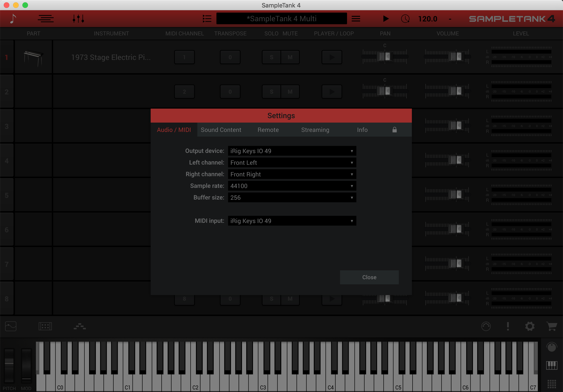Screen dimensions: 563x392
Task: Click the lock icon in Settings
Action: (394, 130)
